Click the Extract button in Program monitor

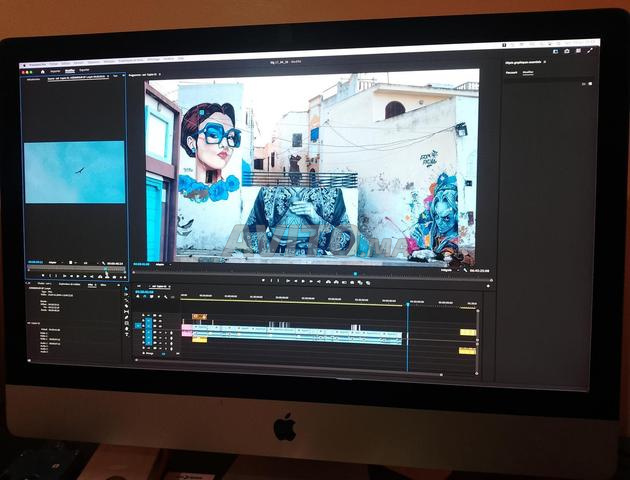[x=336, y=282]
